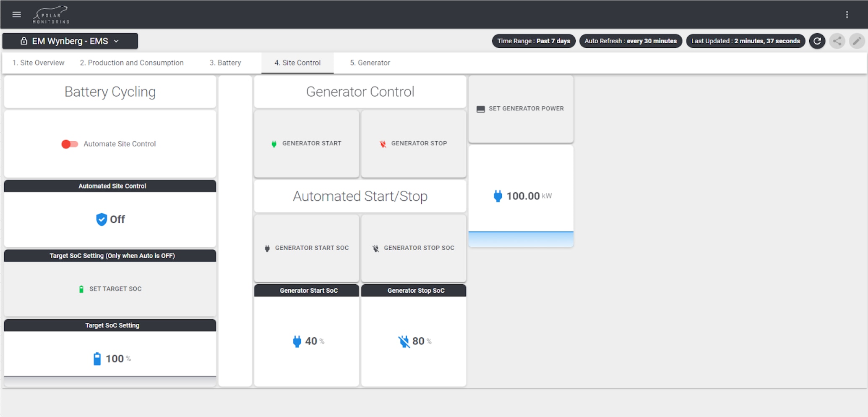This screenshot has height=417, width=868.
Task: Click the Generator Start SoC button
Action: 307,248
